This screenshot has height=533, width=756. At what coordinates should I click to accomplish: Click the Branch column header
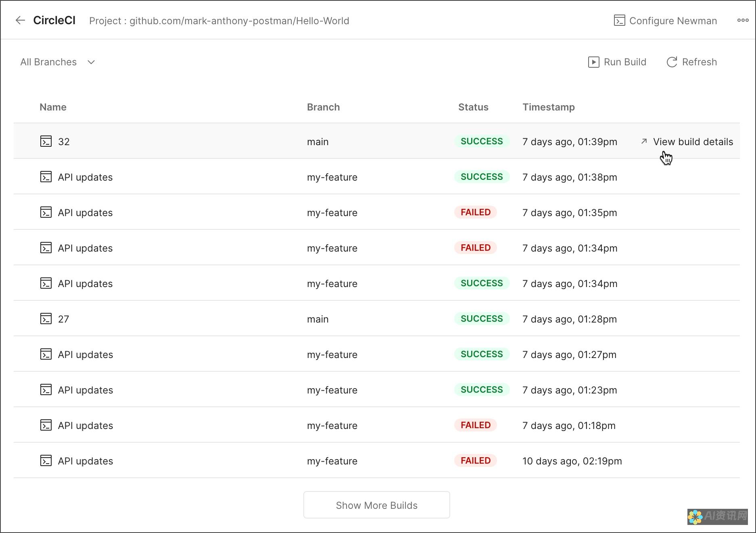click(x=323, y=107)
